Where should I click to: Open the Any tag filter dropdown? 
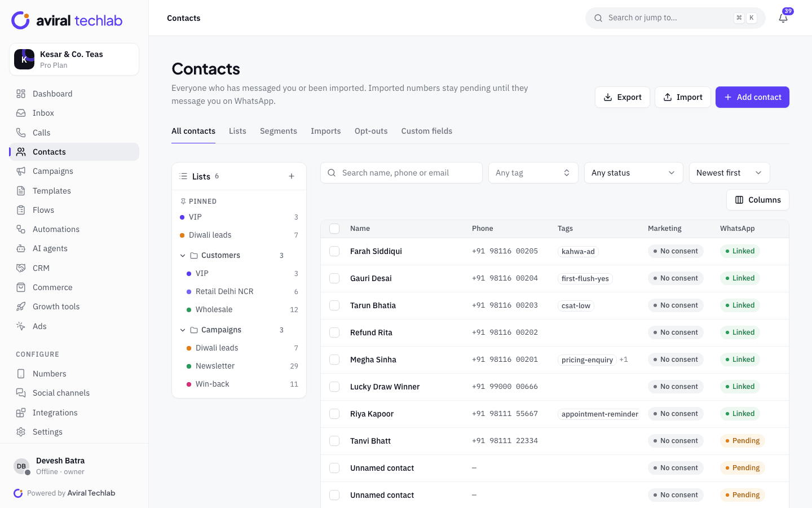point(533,173)
